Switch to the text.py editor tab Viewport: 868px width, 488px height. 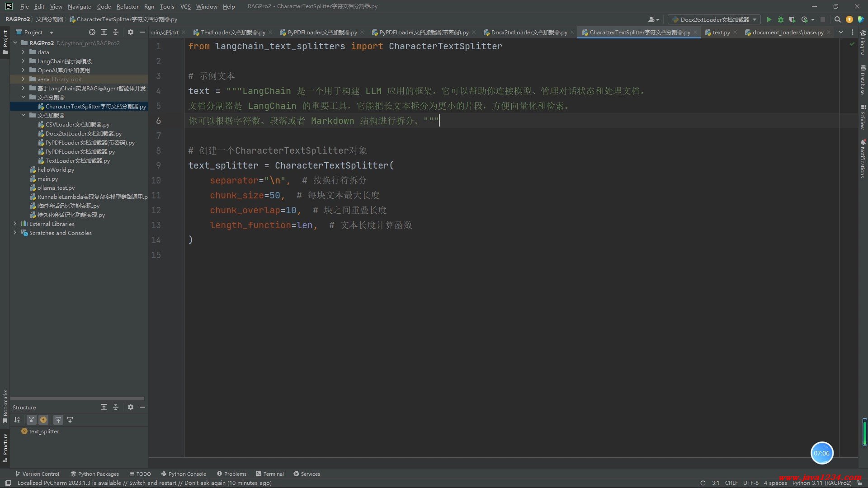(721, 32)
